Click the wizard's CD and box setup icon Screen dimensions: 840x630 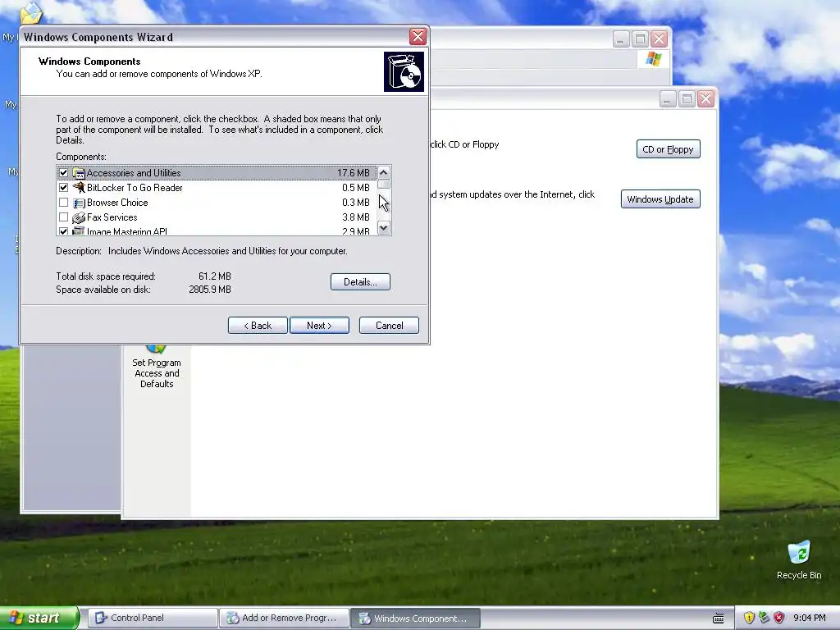(404, 72)
